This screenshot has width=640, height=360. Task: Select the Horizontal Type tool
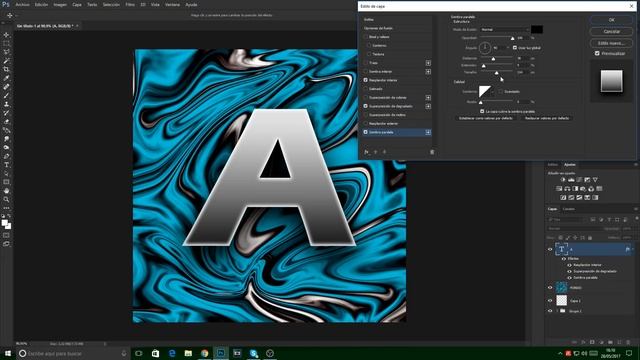click(7, 165)
